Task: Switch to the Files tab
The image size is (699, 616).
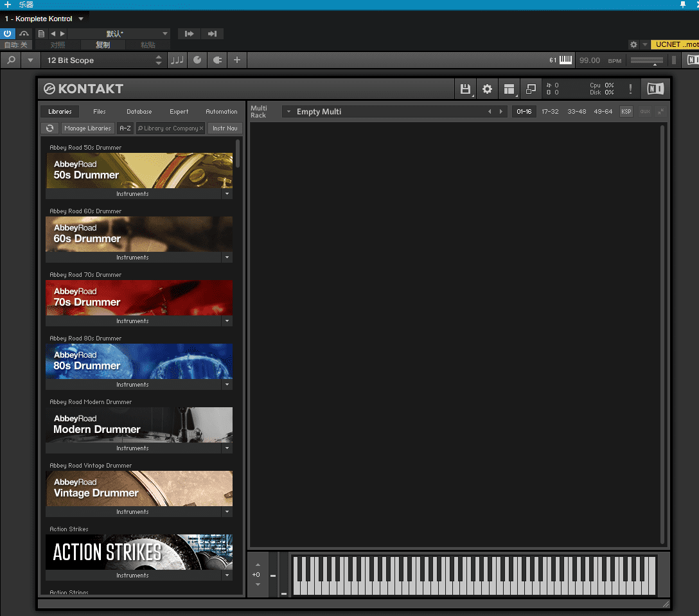Action: tap(100, 111)
